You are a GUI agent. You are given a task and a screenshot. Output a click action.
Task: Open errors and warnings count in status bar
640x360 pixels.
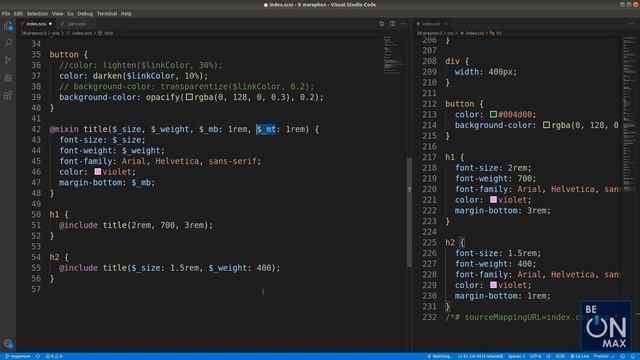pos(54,356)
